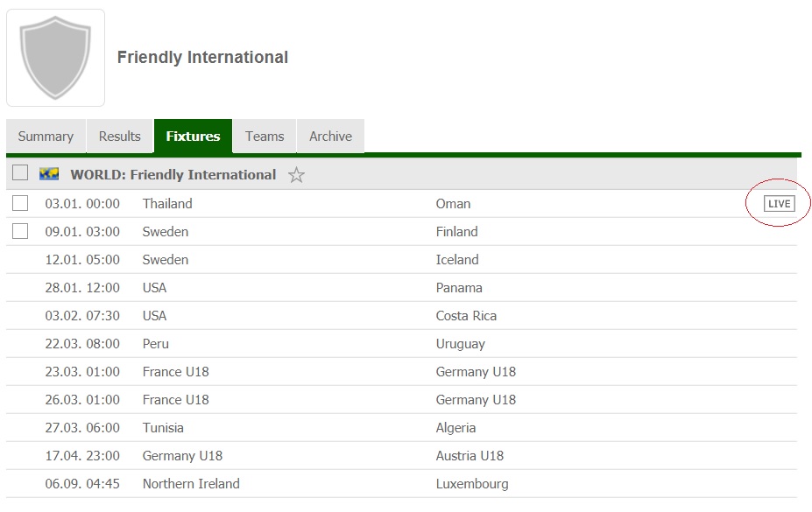Go to the Teams tab

pos(265,137)
